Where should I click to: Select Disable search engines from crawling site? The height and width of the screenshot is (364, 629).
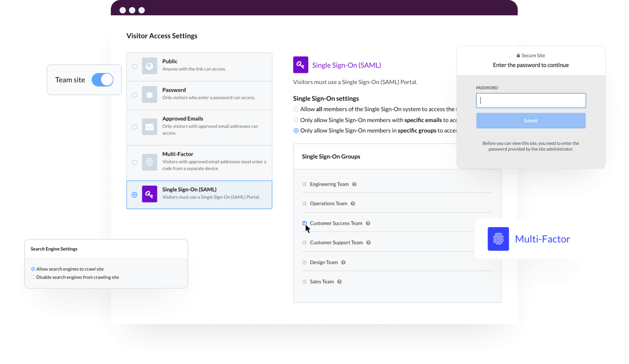(x=33, y=277)
